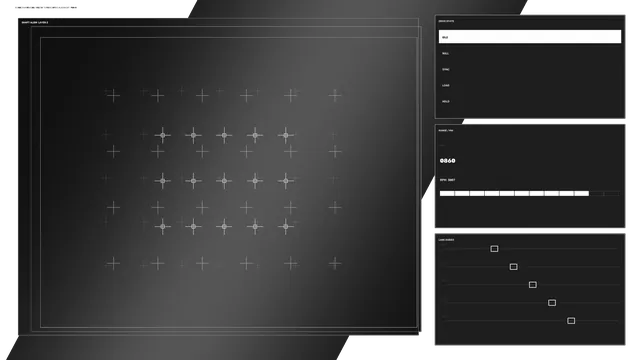Click the last filled segment of the range bar
Viewport: 640px width, 360px height.
[x=582, y=193]
